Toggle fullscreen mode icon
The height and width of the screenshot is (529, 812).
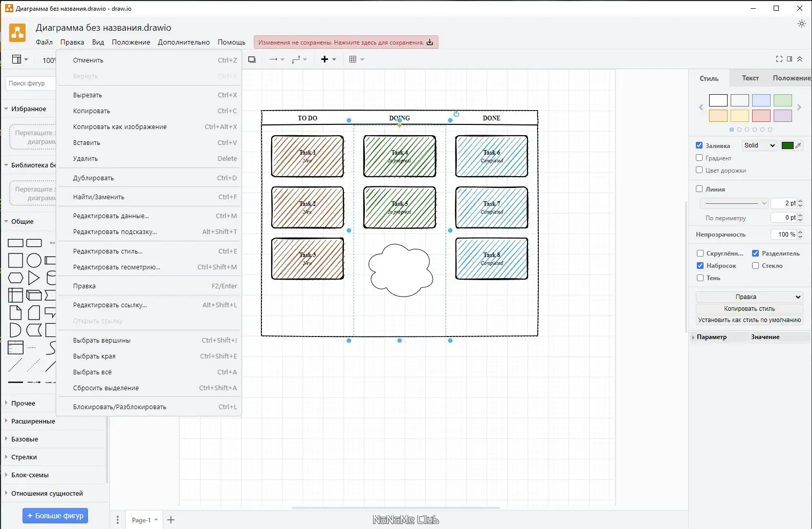click(x=779, y=59)
